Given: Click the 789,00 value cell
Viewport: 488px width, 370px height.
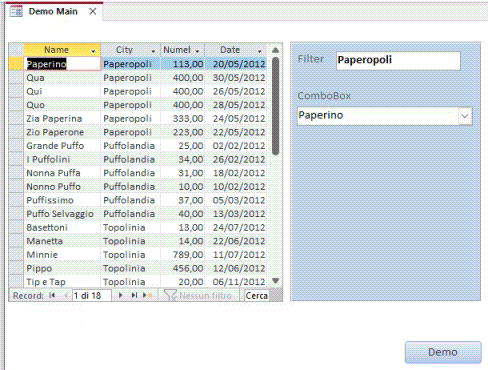Looking at the screenshot, I should coord(182,255).
